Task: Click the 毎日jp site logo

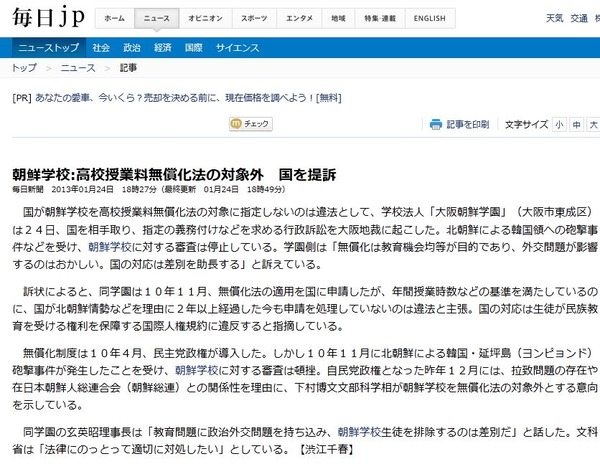Action: click(x=48, y=17)
